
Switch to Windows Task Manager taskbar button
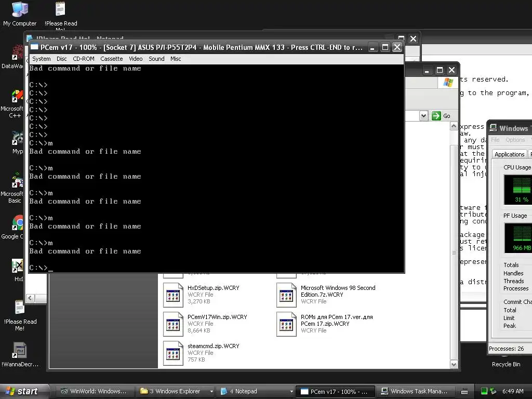(x=415, y=391)
